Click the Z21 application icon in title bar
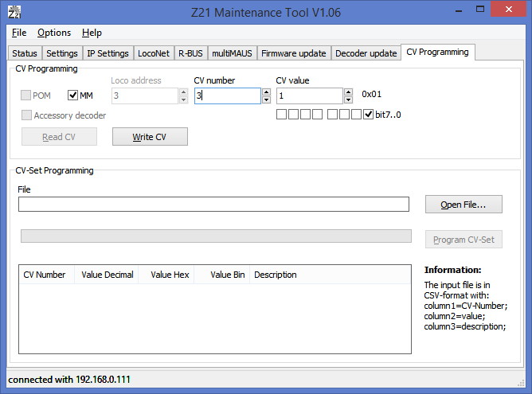The width and height of the screenshot is (532, 394). [14, 12]
